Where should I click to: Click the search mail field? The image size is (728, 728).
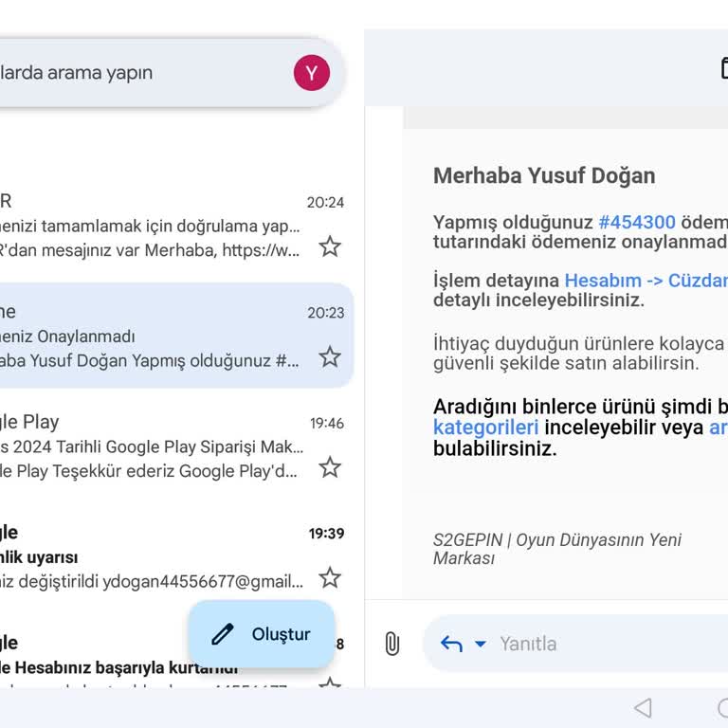tap(142, 73)
